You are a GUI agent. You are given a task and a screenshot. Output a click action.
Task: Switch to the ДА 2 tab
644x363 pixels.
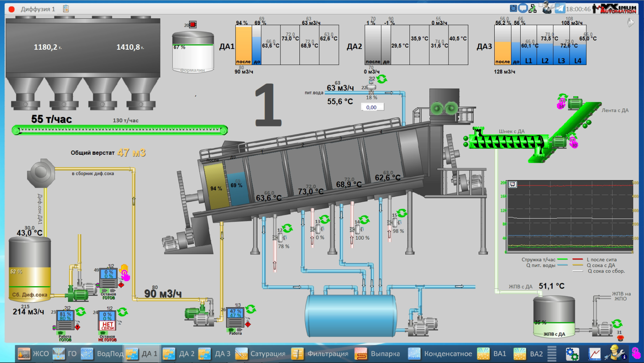pos(179,354)
